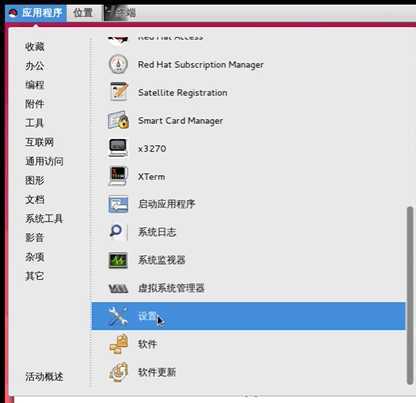Open the 位置 menu in top bar

[x=83, y=13]
